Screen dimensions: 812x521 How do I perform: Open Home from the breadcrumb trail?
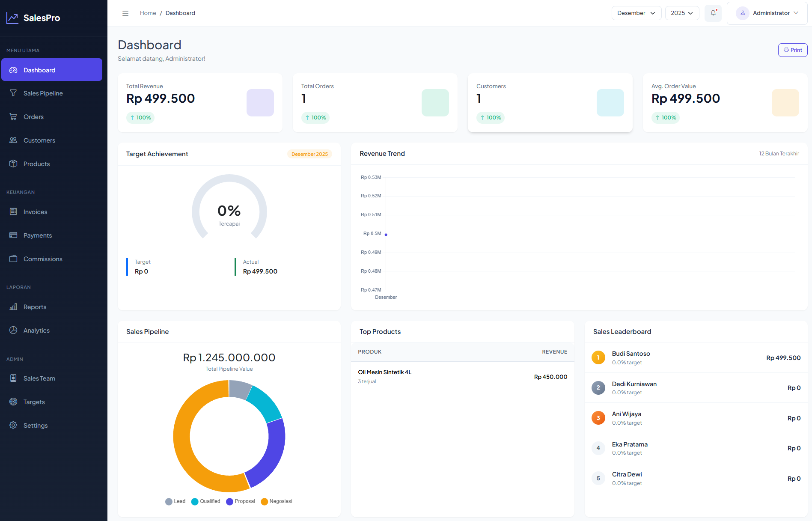pos(148,13)
